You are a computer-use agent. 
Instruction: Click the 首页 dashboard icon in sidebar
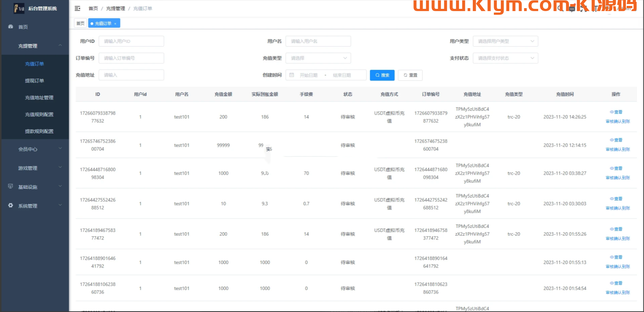(11, 27)
